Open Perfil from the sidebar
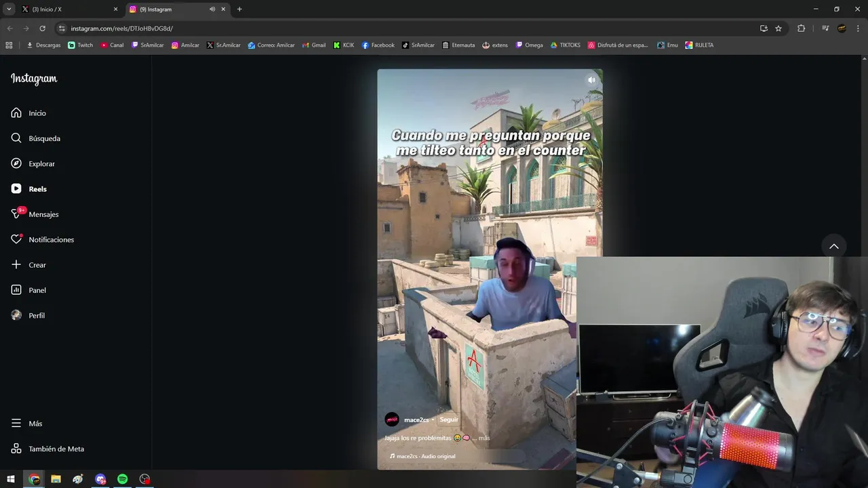The width and height of the screenshot is (868, 488). coord(28,316)
